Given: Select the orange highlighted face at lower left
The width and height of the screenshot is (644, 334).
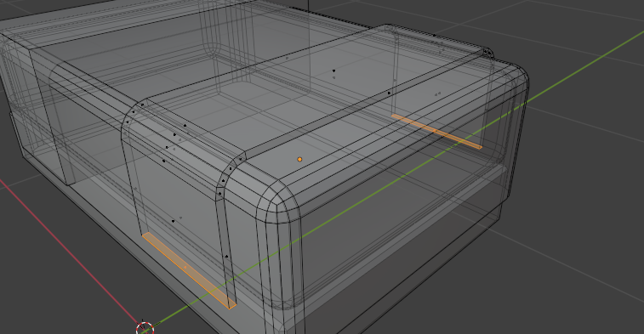Looking at the screenshot, I should pos(189,270).
